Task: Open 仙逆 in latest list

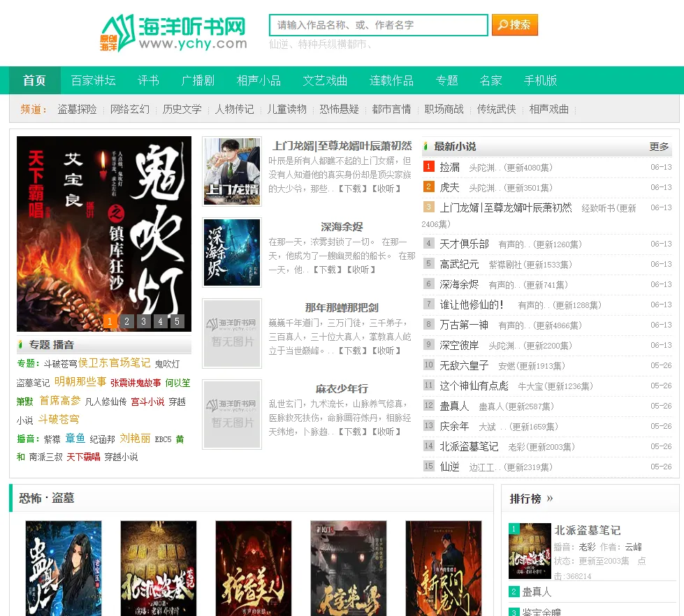Action: 449,467
